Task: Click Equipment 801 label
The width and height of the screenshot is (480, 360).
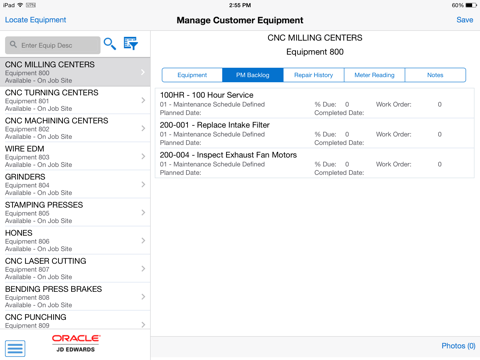Action: (27, 101)
